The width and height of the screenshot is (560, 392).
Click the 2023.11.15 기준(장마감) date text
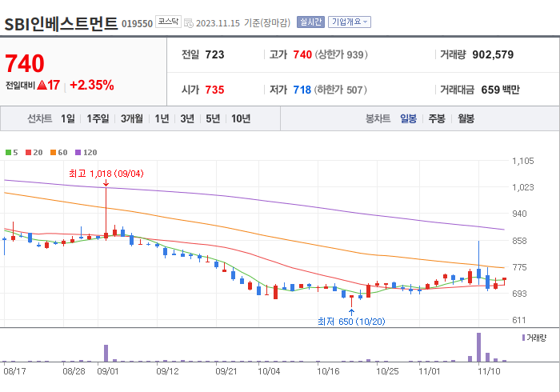tap(243, 23)
